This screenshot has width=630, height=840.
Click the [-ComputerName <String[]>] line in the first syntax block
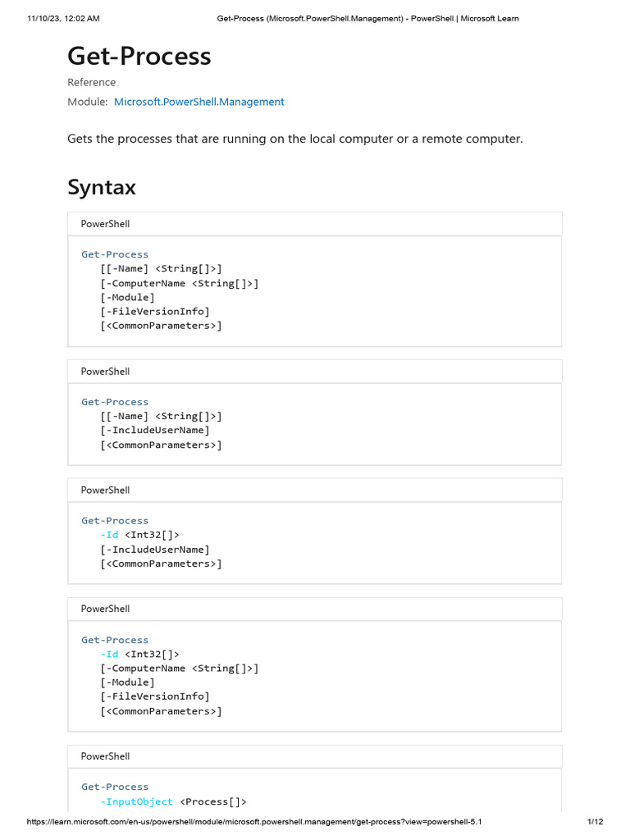point(180,283)
